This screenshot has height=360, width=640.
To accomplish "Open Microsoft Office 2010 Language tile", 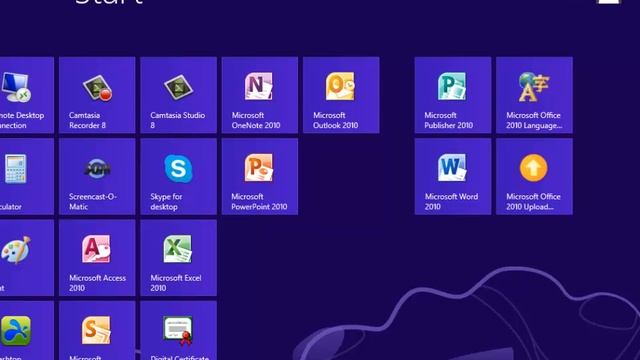I will tap(534, 95).
